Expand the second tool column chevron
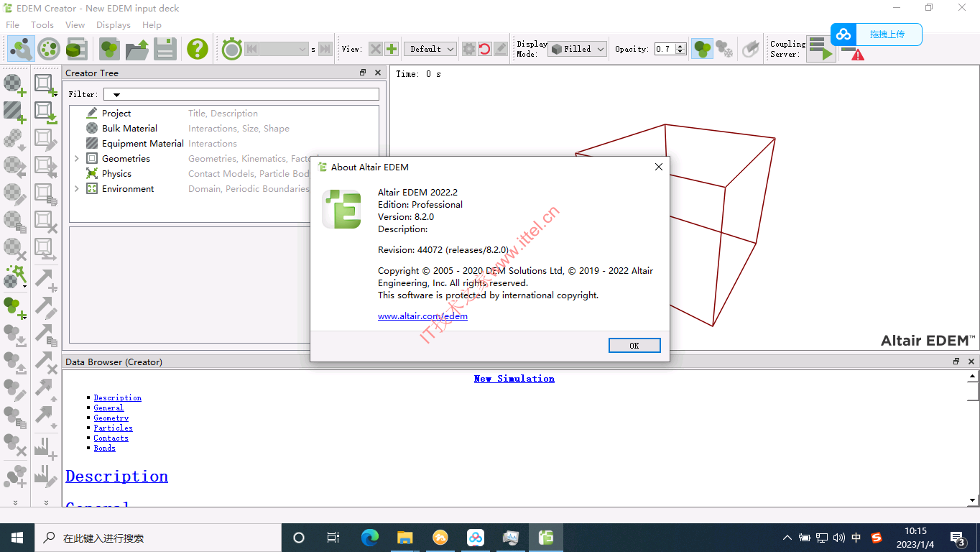980x552 pixels. pos(47,502)
